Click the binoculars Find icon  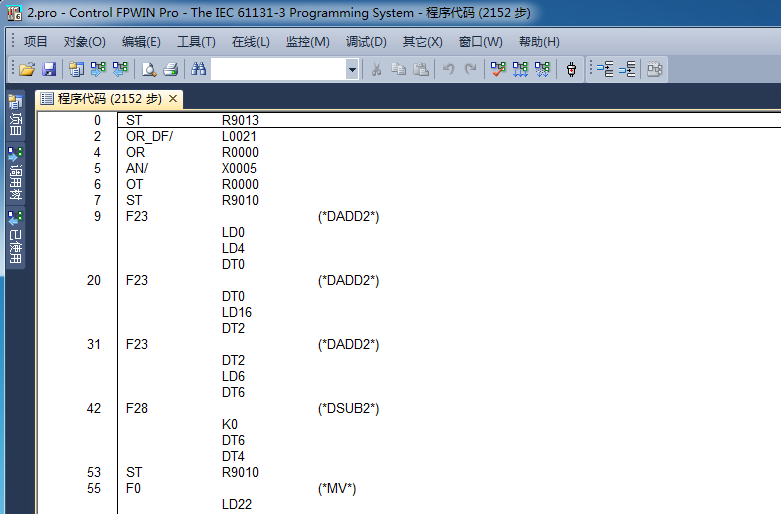pyautogui.click(x=199, y=69)
